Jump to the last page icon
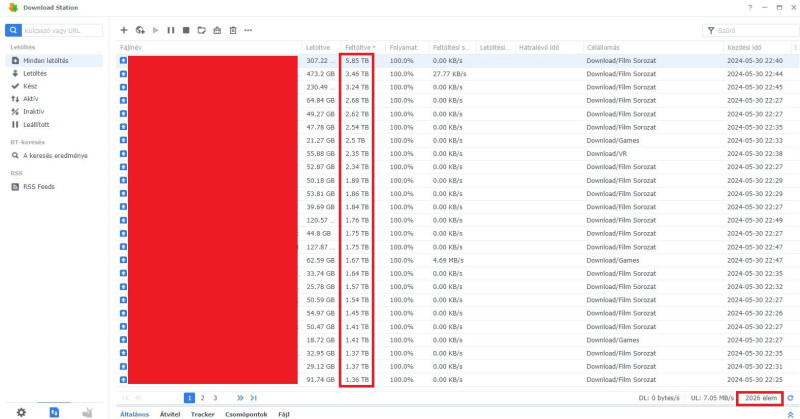The width and height of the screenshot is (800, 419). pyautogui.click(x=254, y=398)
